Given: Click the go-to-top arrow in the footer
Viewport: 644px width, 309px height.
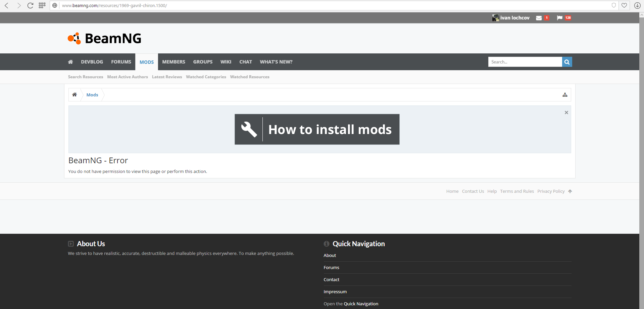Looking at the screenshot, I should 570,191.
